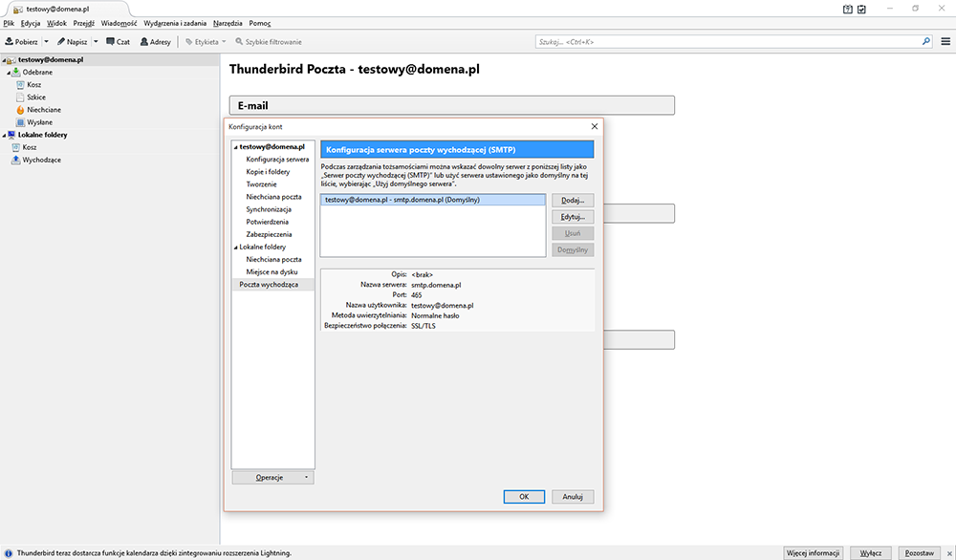
Task: Collapse testowy@domena.pl account in folder pane
Action: point(4,60)
